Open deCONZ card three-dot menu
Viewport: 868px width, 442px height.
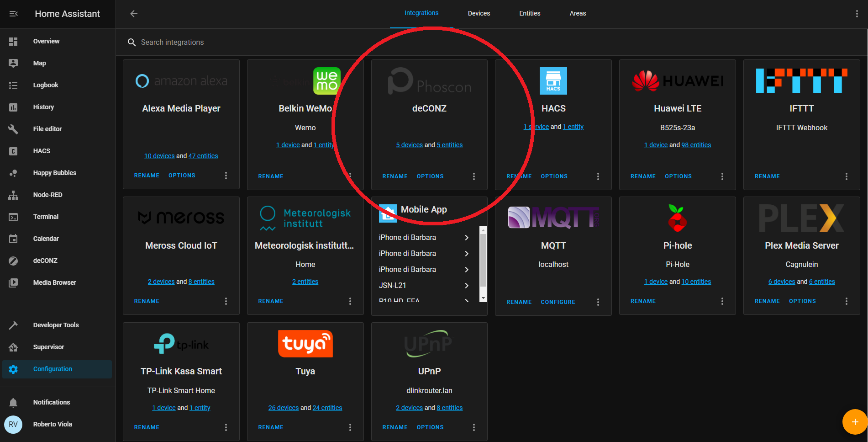[474, 176]
